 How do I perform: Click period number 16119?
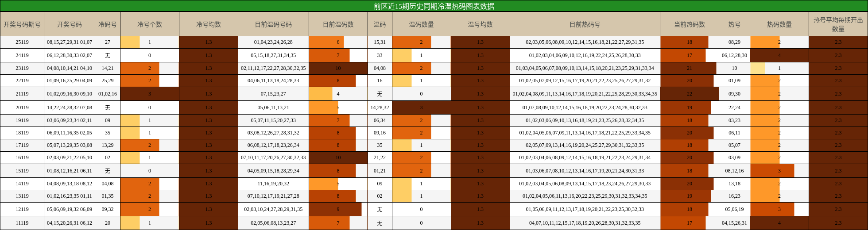click(x=22, y=157)
